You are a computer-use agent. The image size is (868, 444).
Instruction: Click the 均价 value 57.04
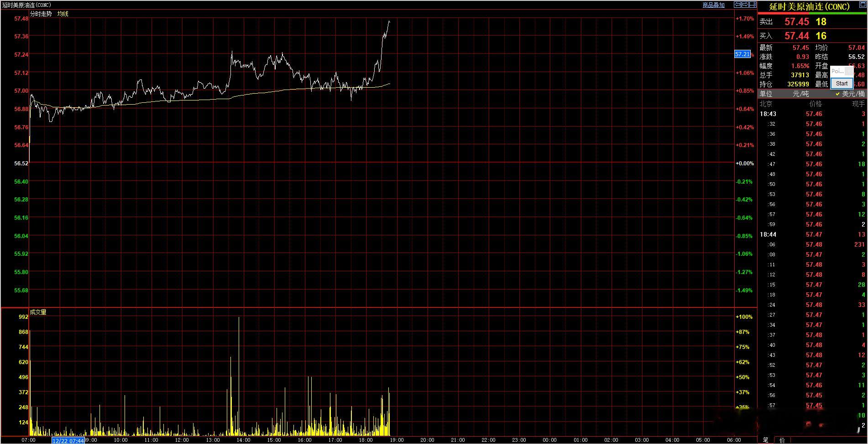click(x=856, y=48)
